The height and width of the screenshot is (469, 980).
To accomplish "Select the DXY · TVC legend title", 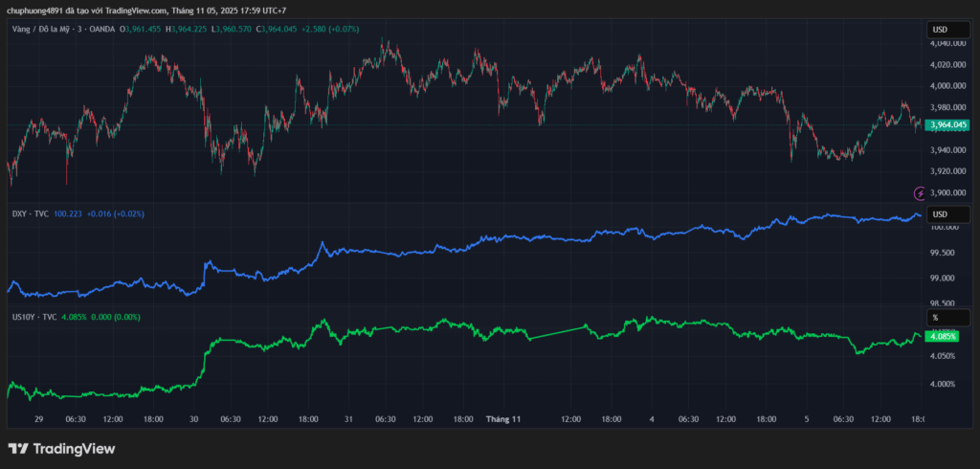I will pyautogui.click(x=30, y=213).
